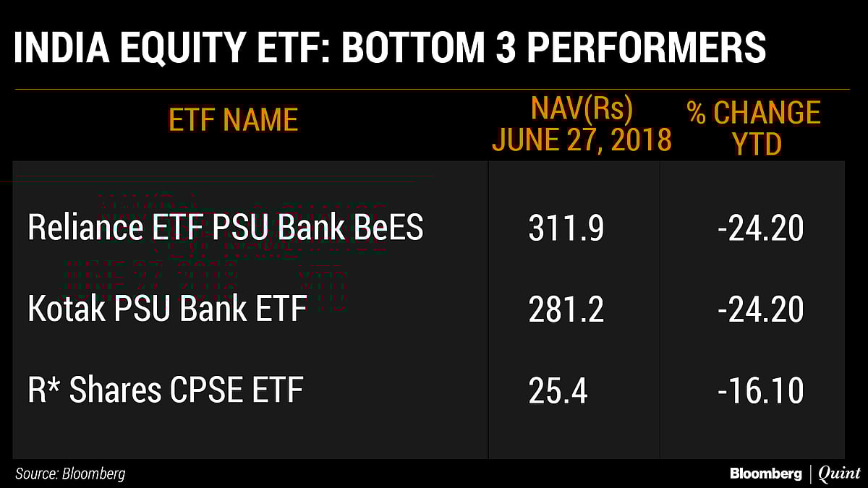
Task: Click the orange divider line under the title
Action: click(432, 89)
